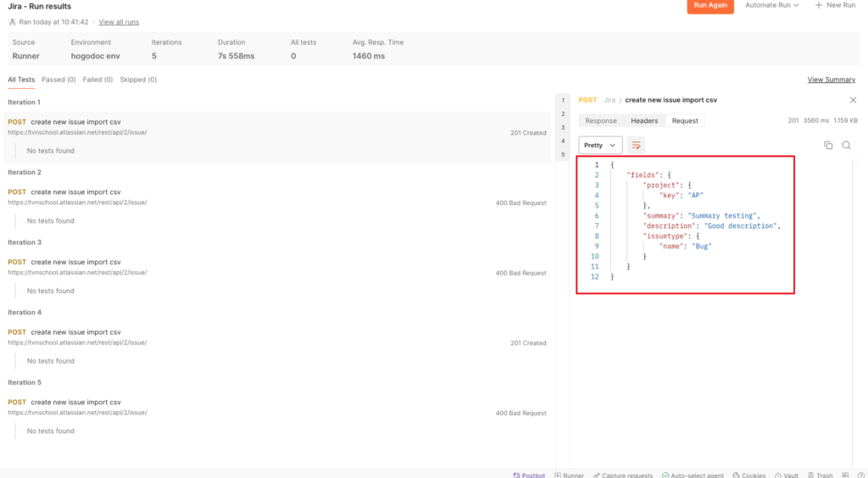Click No tests found under Iteration 4
This screenshot has width=868, height=478.
50,361
